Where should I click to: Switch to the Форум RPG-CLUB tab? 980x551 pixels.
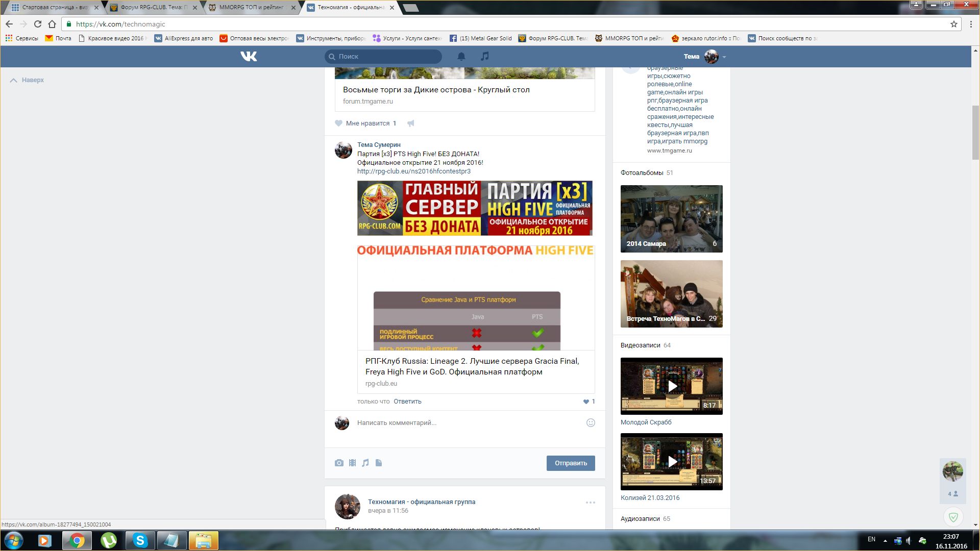[x=153, y=8]
